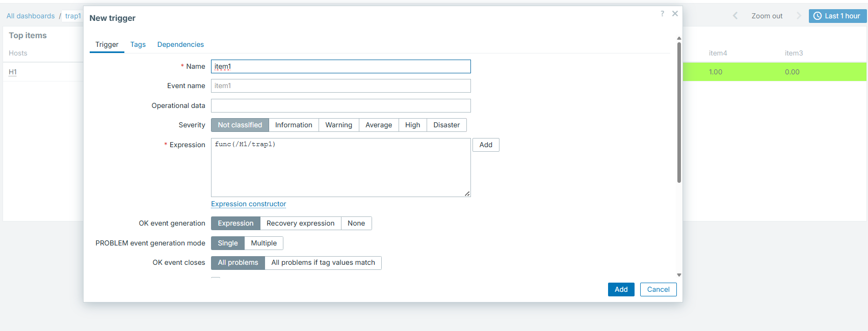Select Disaster severity level

click(446, 125)
